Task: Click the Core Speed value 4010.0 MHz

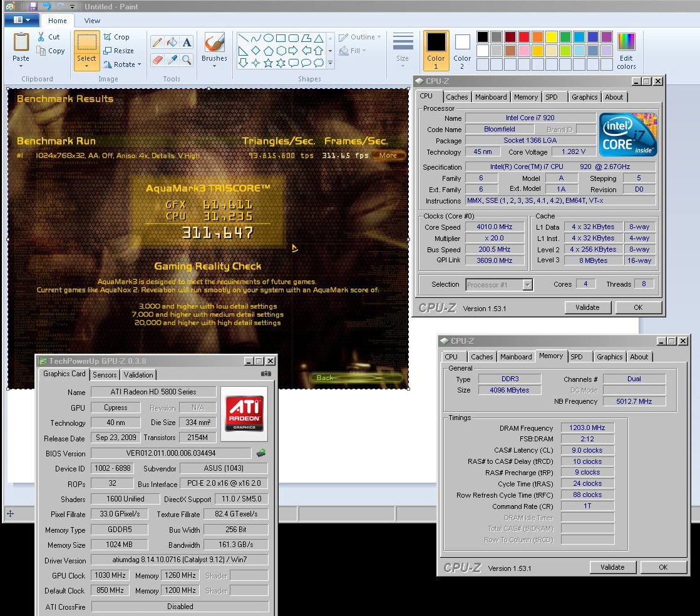Action: [x=495, y=227]
